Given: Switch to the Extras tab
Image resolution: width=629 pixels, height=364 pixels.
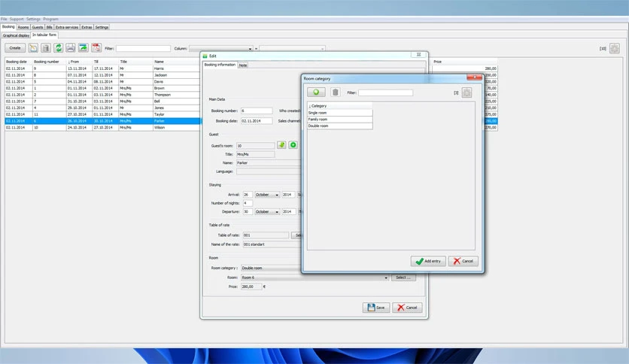Looking at the screenshot, I should pos(87,27).
